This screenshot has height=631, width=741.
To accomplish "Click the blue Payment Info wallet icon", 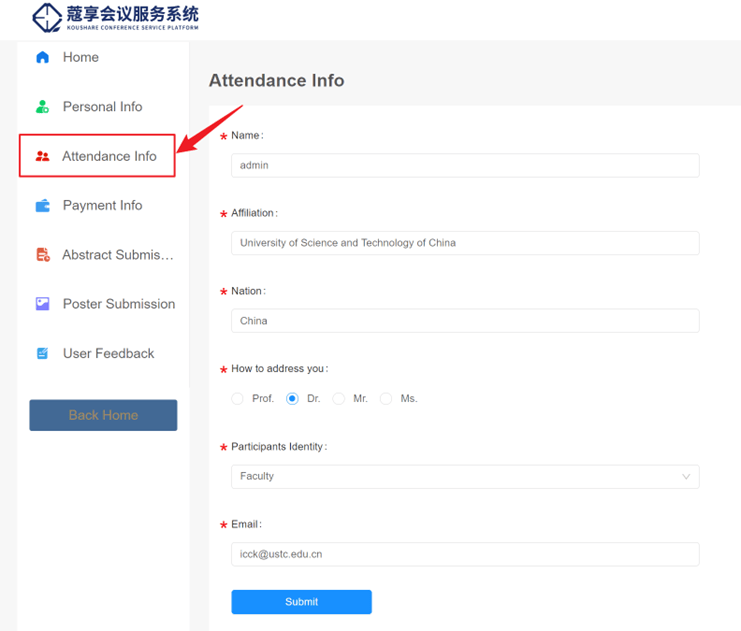I will pos(42,206).
